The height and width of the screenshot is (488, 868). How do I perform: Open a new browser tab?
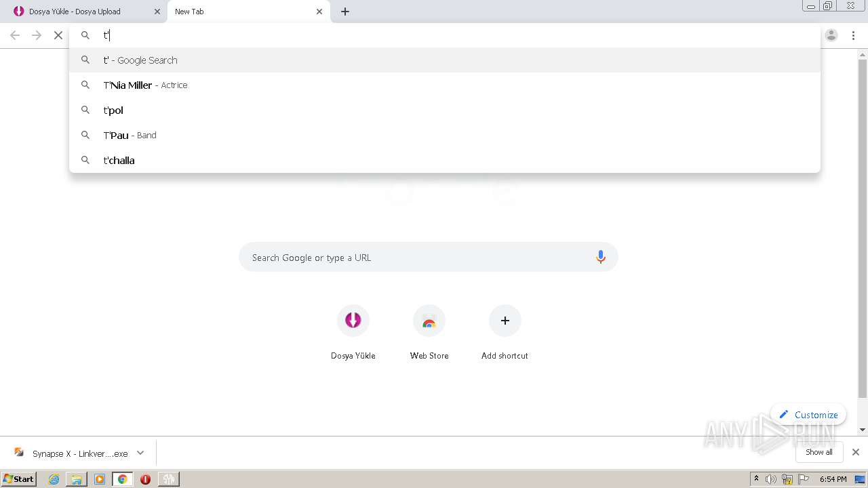pos(345,12)
